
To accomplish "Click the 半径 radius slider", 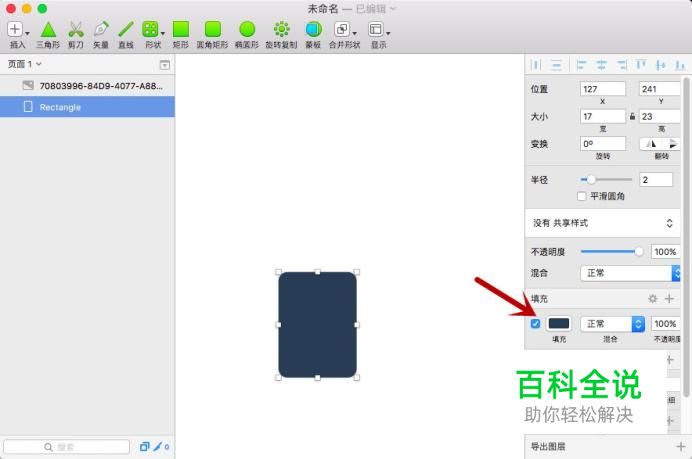I will (606, 180).
